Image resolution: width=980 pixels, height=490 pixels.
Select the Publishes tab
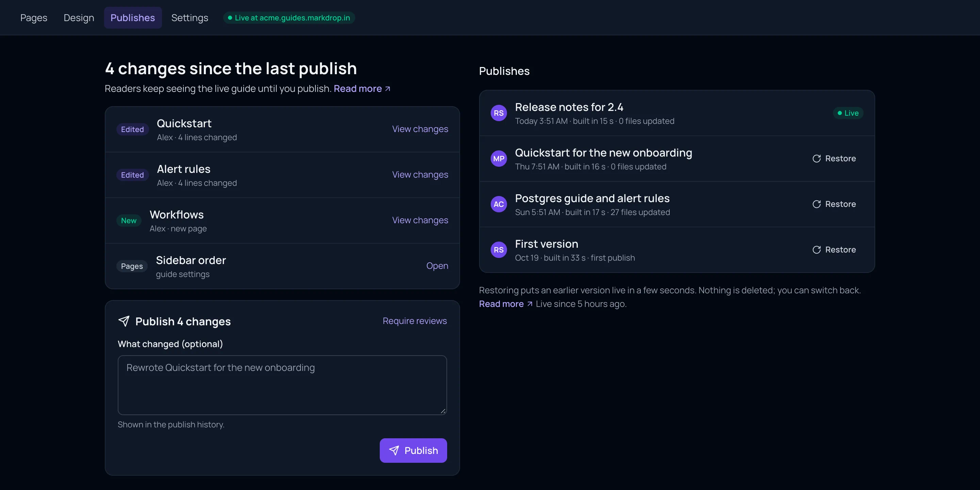click(x=133, y=18)
